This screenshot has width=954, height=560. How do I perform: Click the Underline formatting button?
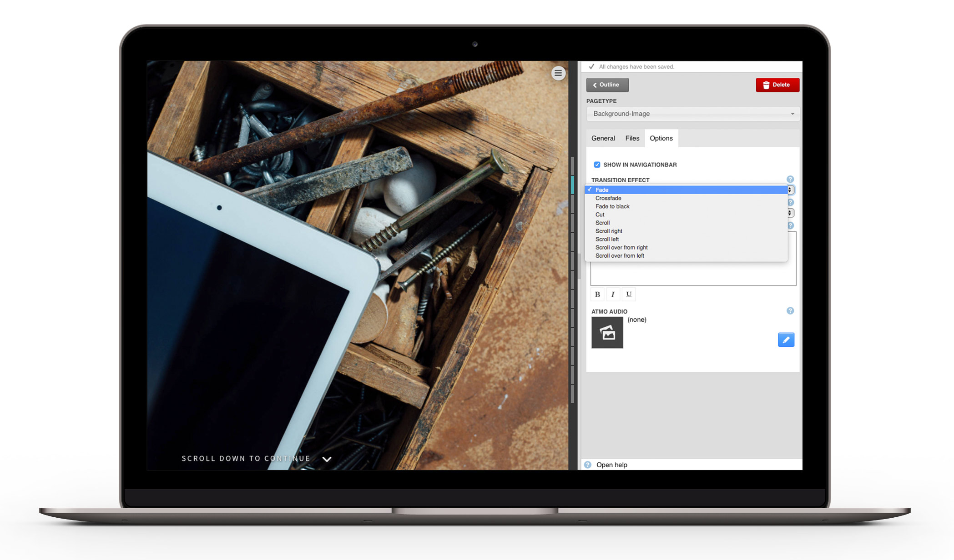click(x=629, y=295)
